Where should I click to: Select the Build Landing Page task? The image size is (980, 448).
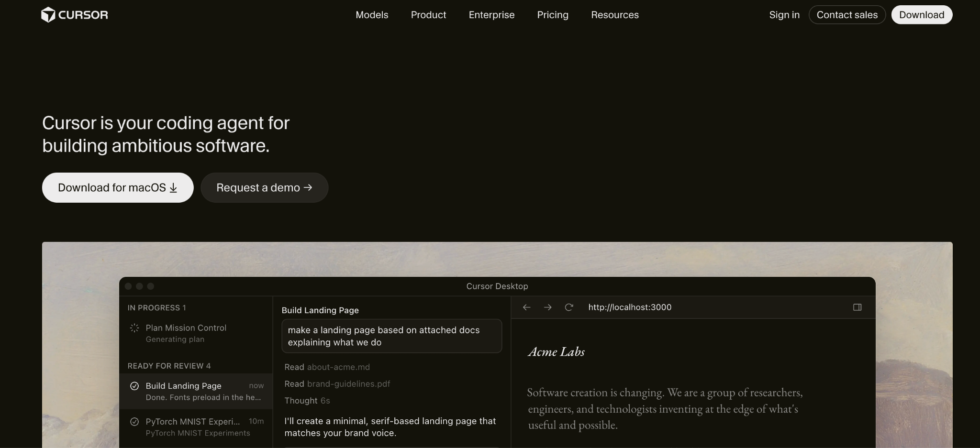196,391
